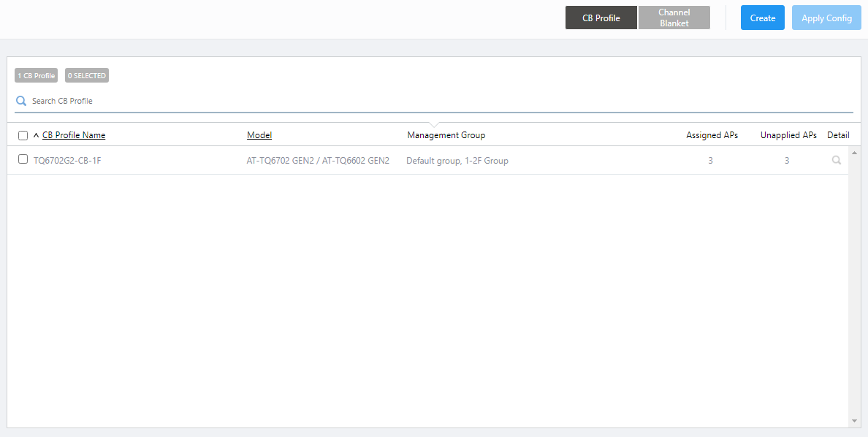Click the Unapplied APs count of 3

click(787, 161)
